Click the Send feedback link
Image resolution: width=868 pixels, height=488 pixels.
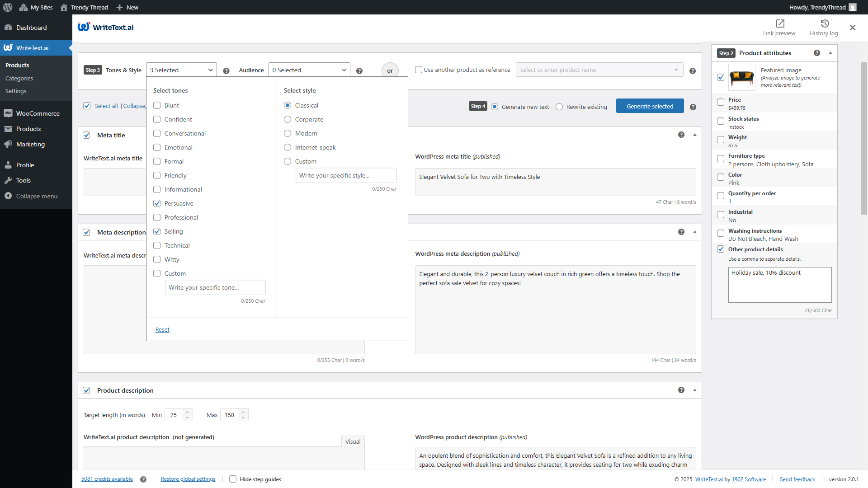tap(797, 479)
